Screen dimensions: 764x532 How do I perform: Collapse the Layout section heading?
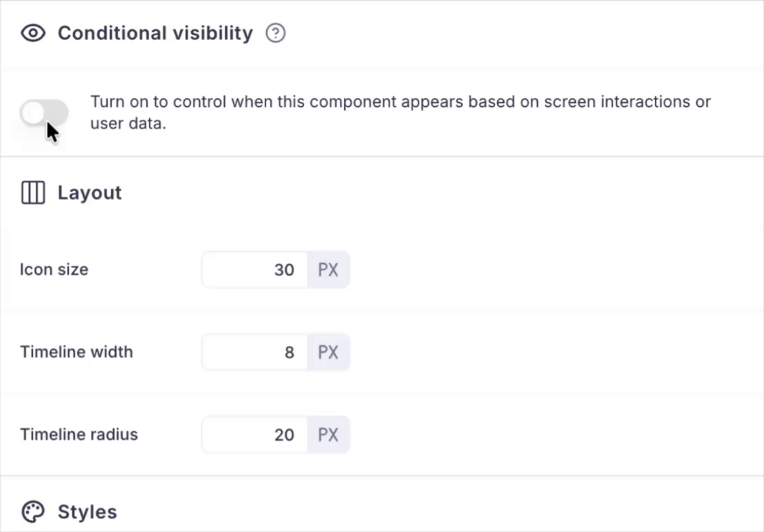(89, 193)
